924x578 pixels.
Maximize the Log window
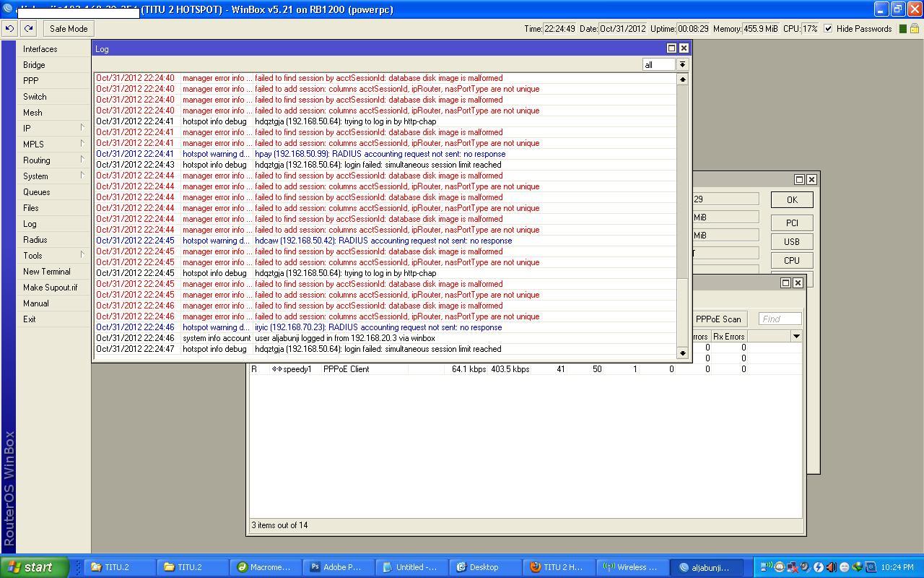(671, 48)
